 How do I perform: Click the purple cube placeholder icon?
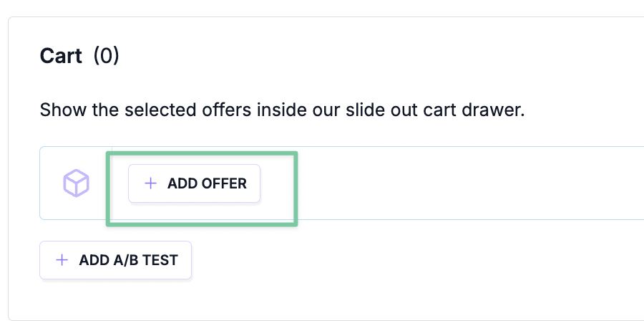tap(76, 183)
